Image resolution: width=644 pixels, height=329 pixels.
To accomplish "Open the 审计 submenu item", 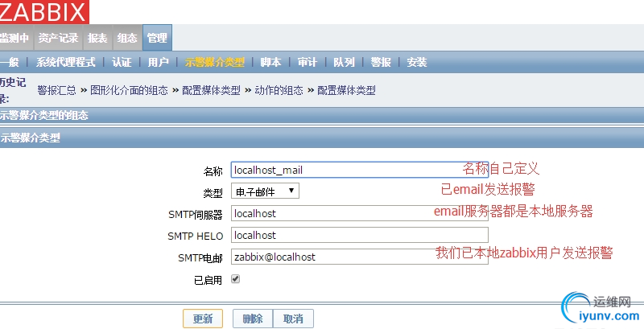I will (308, 63).
